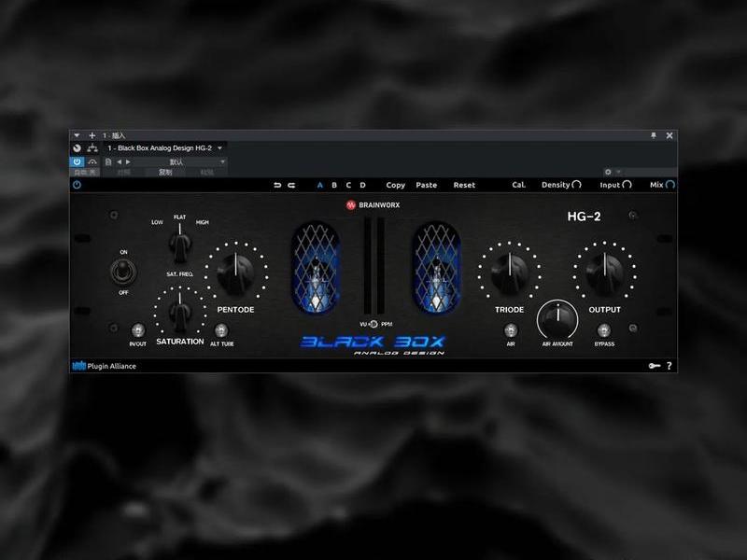Set the saturation frequency to FLAT

point(179,217)
